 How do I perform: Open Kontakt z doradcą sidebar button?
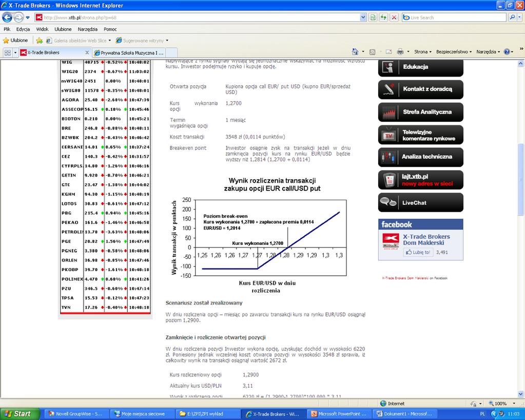[420, 89]
